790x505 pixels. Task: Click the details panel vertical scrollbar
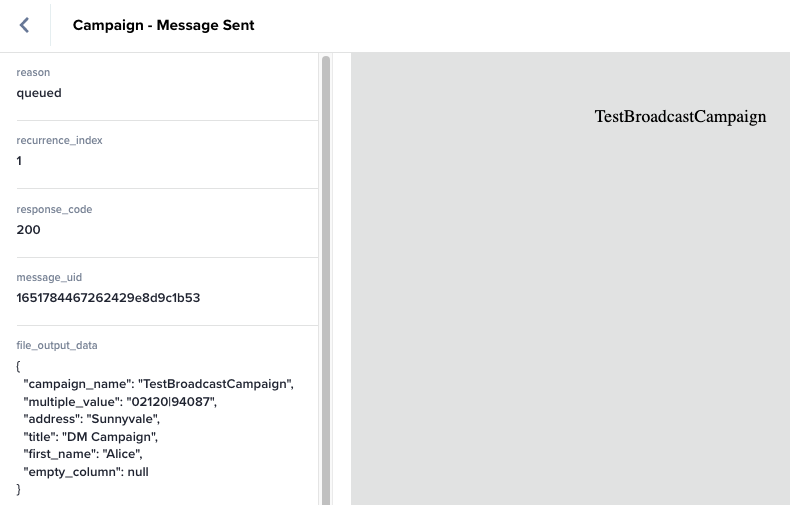click(x=326, y=280)
